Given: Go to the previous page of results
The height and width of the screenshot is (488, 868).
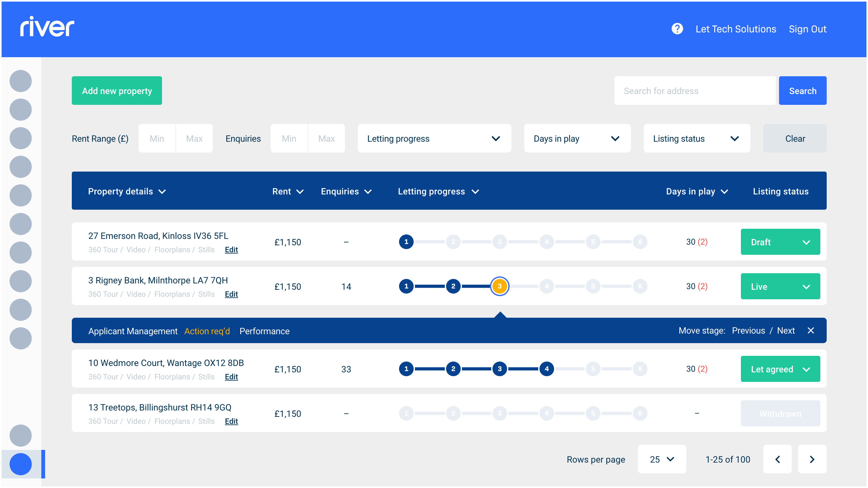Looking at the screenshot, I should tap(777, 459).
